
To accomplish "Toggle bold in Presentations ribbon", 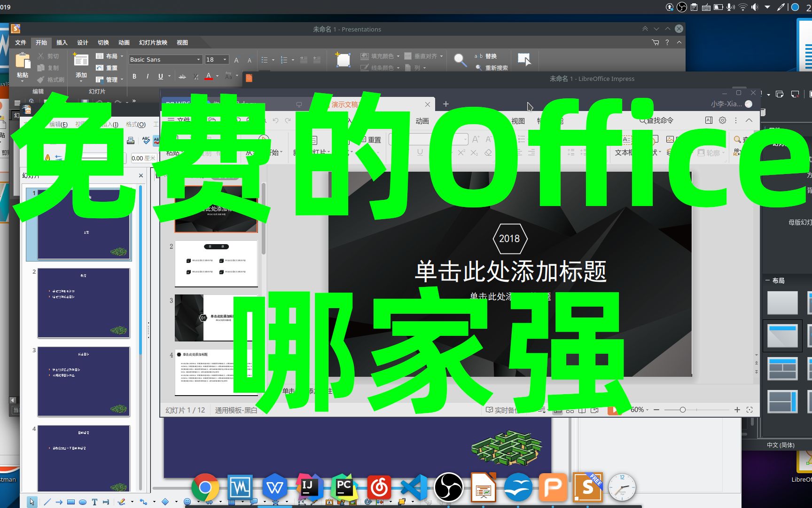I will (x=134, y=76).
